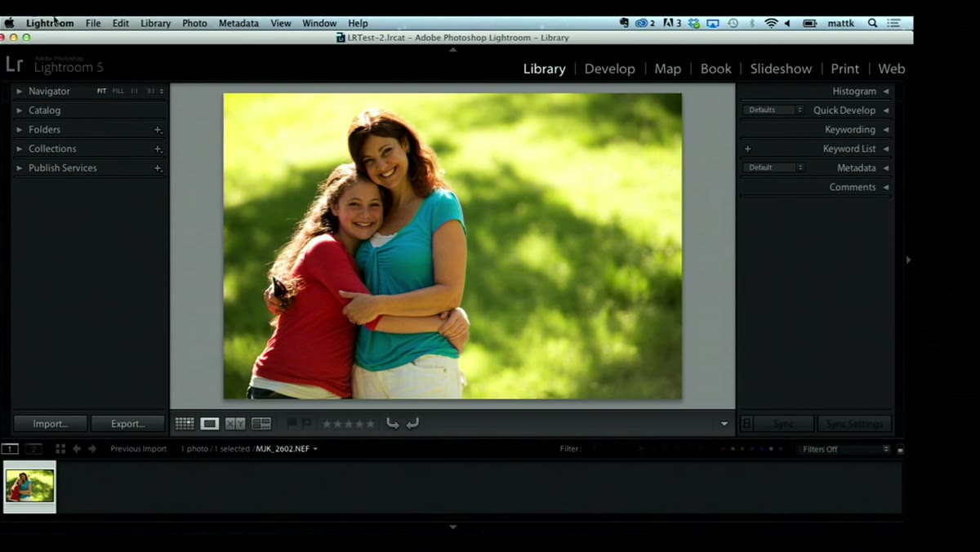Open Filters Off preset dropdown
980x552 pixels.
point(844,449)
